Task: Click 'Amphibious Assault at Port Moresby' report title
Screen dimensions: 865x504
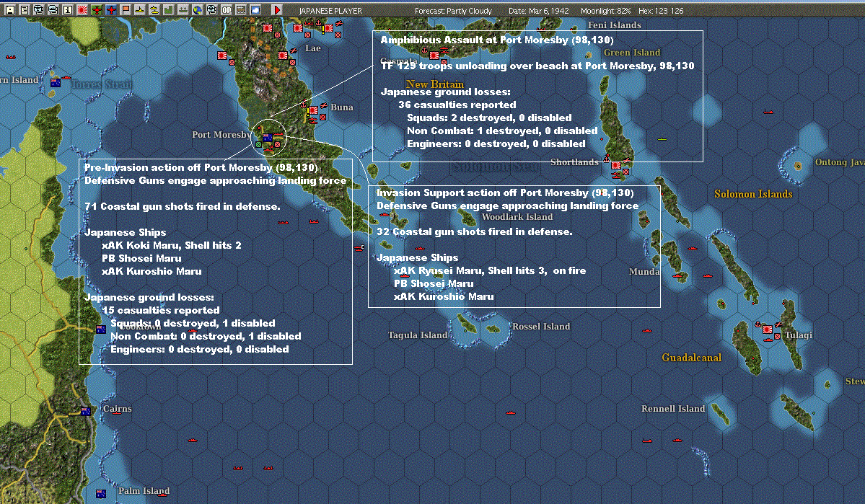Action: tap(496, 40)
